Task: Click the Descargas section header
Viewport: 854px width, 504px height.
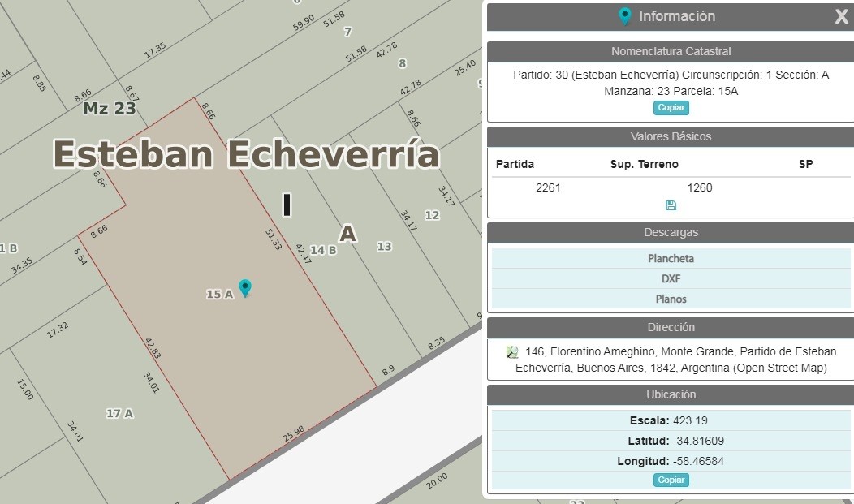Action: (x=671, y=232)
